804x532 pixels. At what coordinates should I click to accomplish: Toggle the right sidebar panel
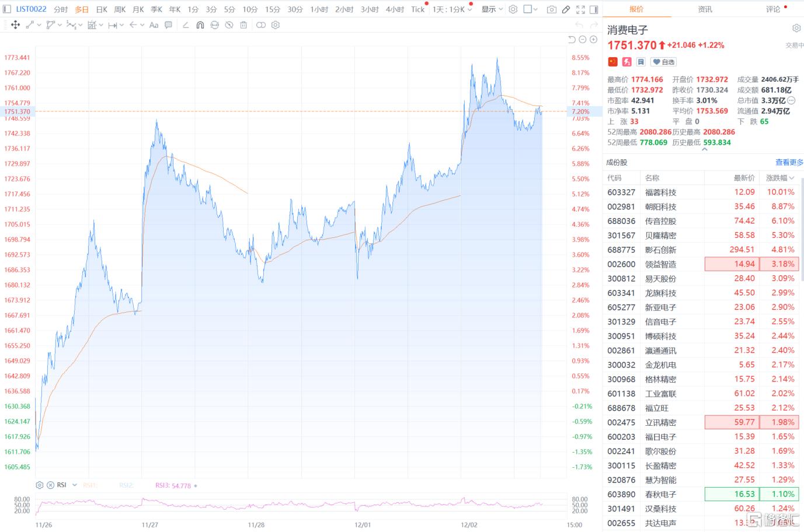(x=594, y=9)
